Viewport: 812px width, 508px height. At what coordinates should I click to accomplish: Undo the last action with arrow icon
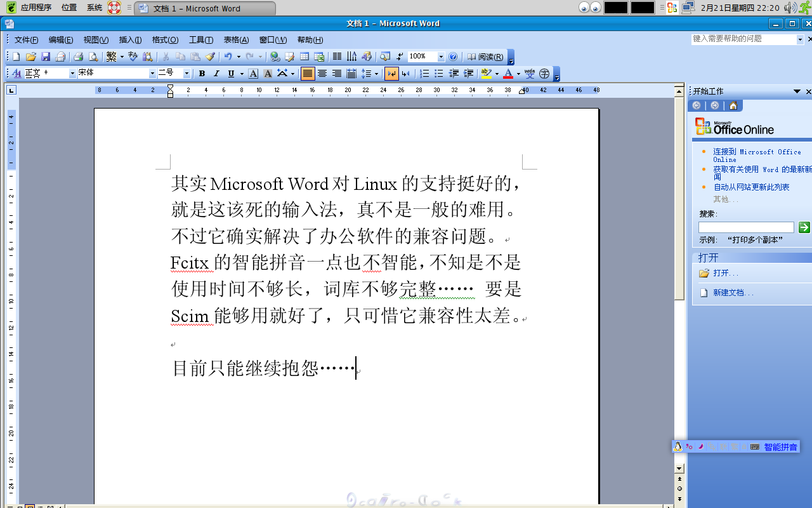[228, 57]
